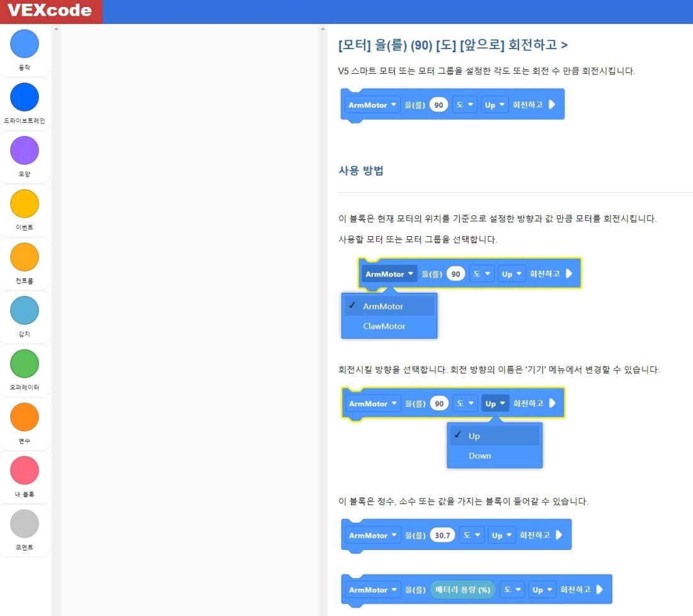This screenshot has width=693, height=616.
Task: Click the block help title heading link
Action: (x=453, y=45)
